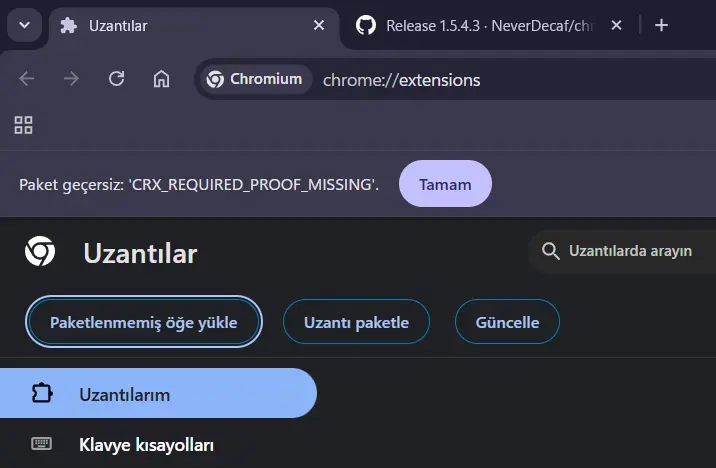This screenshot has width=716, height=468.
Task: Click the GitHub favicon on Release tab
Action: pos(366,25)
